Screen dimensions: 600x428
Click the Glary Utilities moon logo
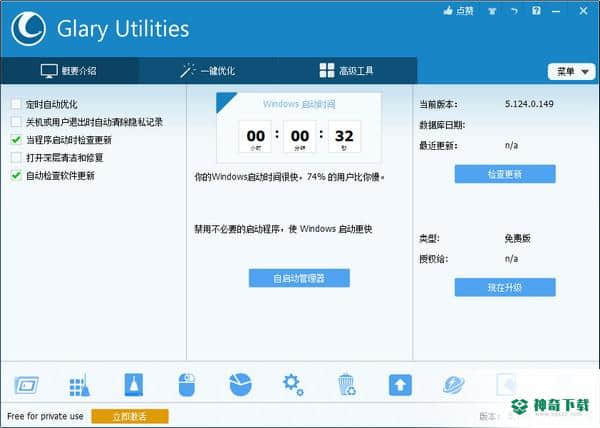[28, 29]
